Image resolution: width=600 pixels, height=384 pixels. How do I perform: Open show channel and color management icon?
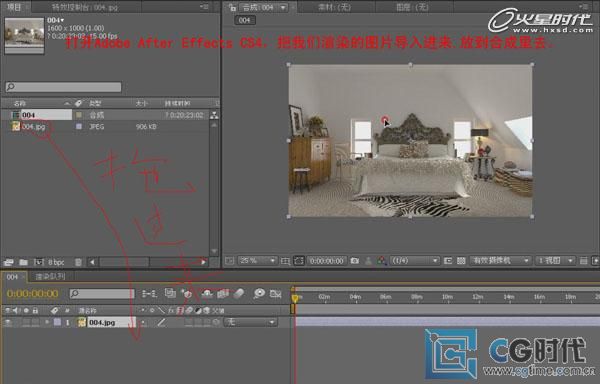pos(382,261)
